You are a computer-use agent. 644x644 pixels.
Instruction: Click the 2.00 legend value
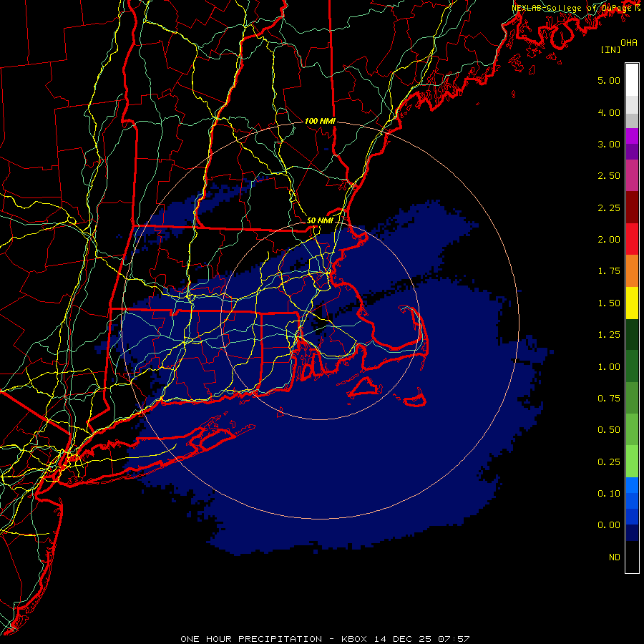point(609,240)
